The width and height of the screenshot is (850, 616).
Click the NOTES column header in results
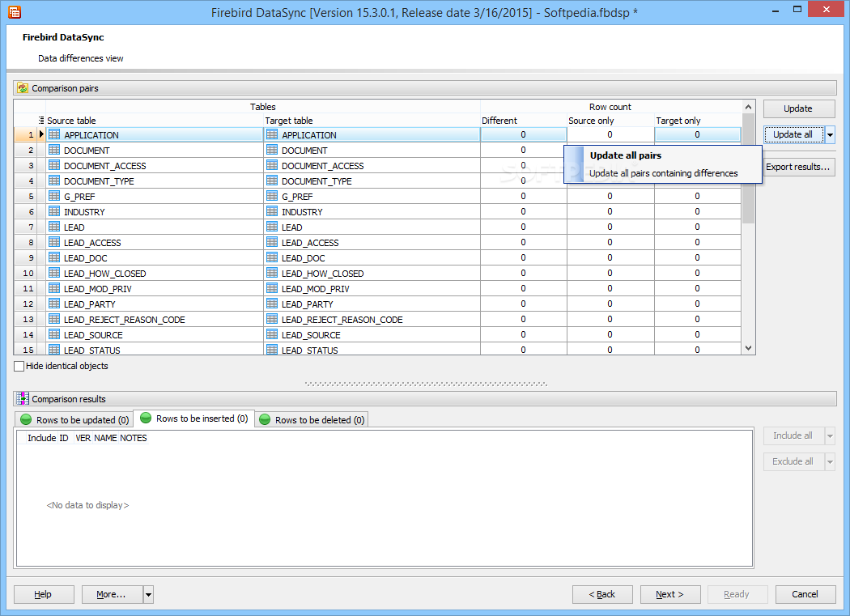click(134, 438)
